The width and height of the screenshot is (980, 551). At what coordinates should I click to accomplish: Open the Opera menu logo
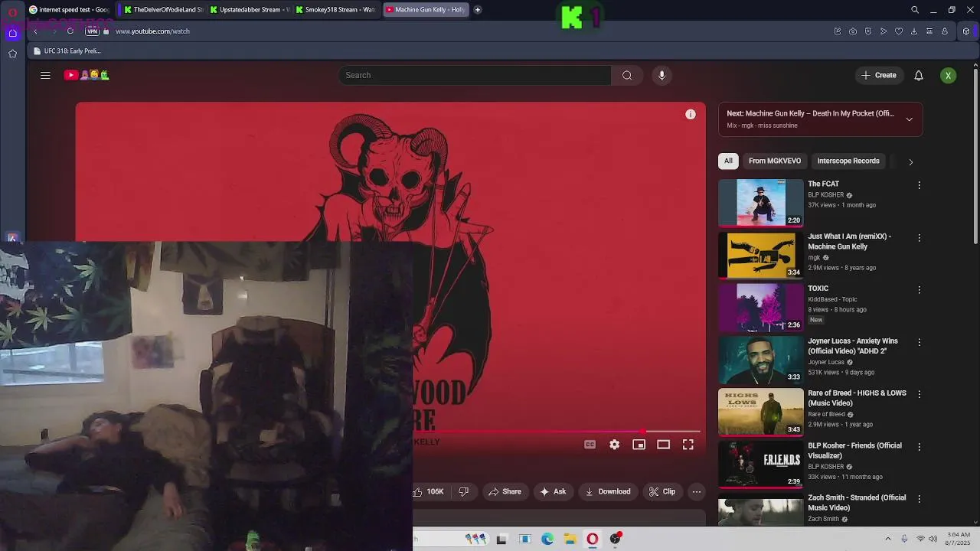point(12,12)
